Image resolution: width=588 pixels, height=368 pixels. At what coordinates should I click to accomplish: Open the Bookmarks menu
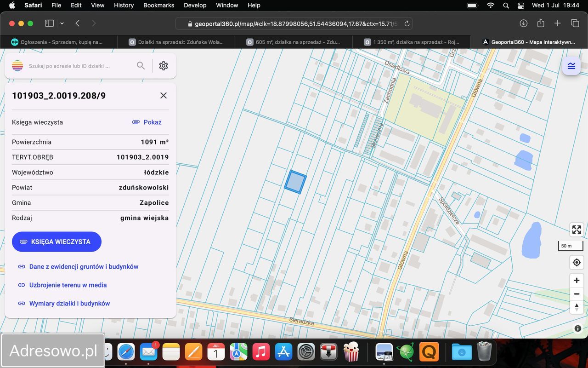tap(159, 6)
